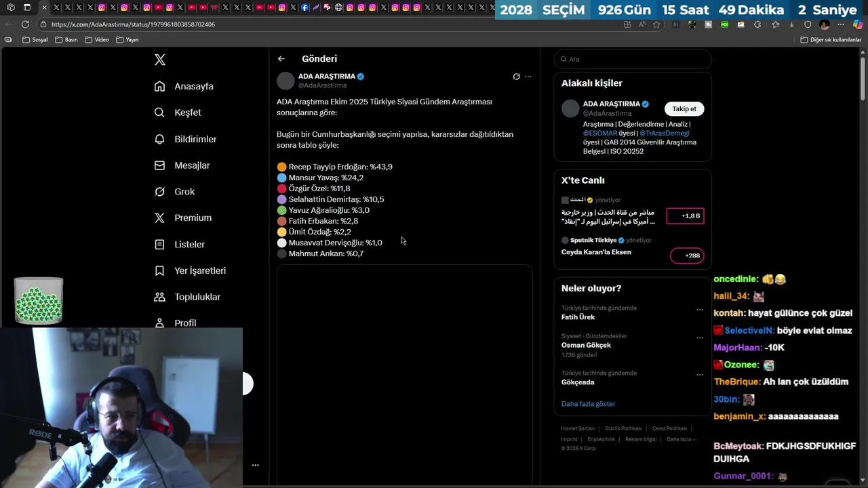Viewport: 868px width, 488px height.
Task: Open the X home logo
Action: coord(160,60)
